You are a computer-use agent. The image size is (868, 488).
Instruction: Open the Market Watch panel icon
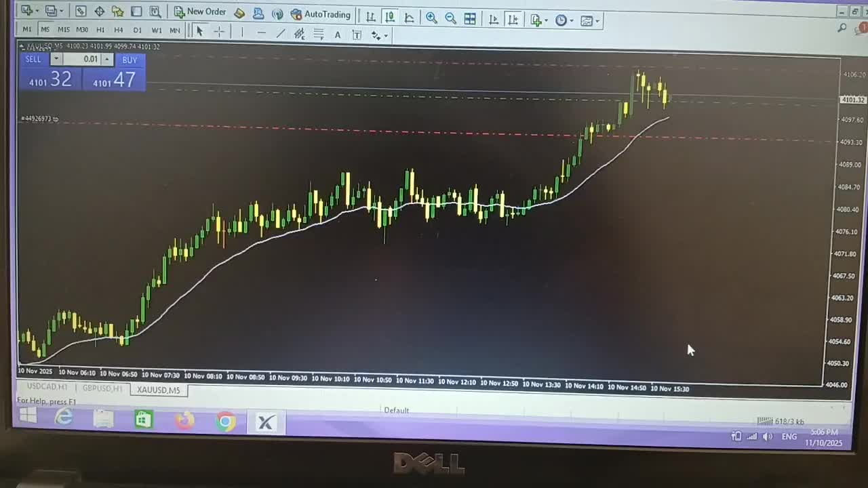click(81, 12)
